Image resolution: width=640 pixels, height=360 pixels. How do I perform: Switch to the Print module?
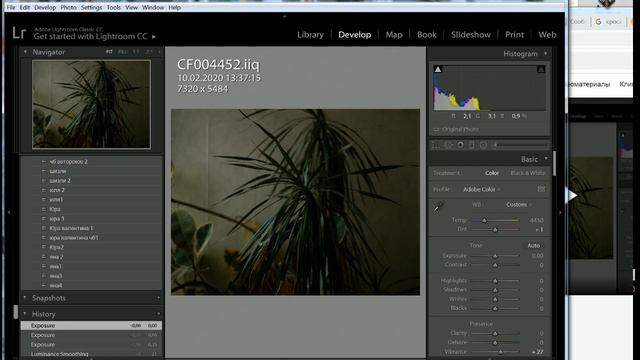point(514,35)
